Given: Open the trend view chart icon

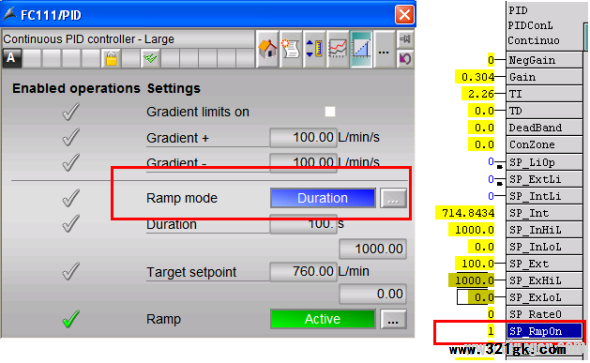Looking at the screenshot, I should point(338,49).
